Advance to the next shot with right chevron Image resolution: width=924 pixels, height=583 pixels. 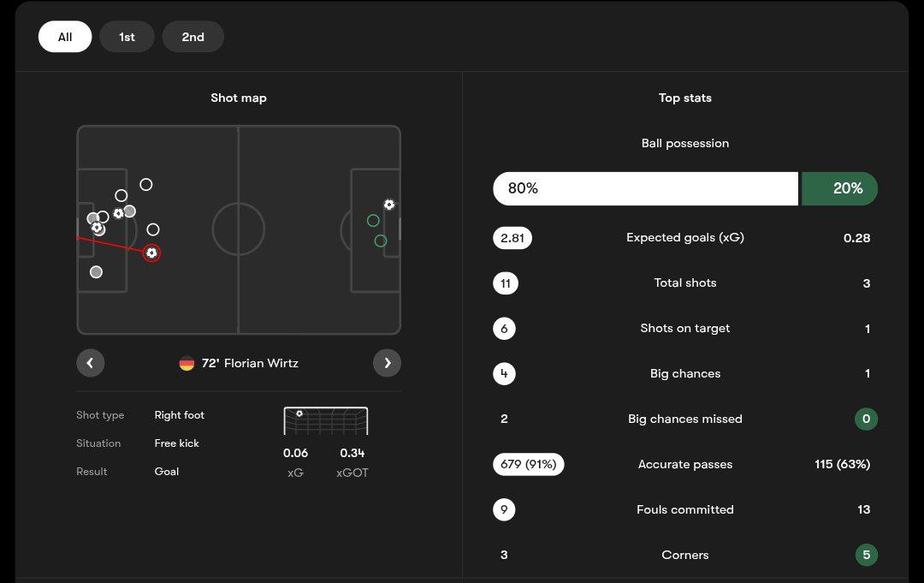(x=387, y=363)
